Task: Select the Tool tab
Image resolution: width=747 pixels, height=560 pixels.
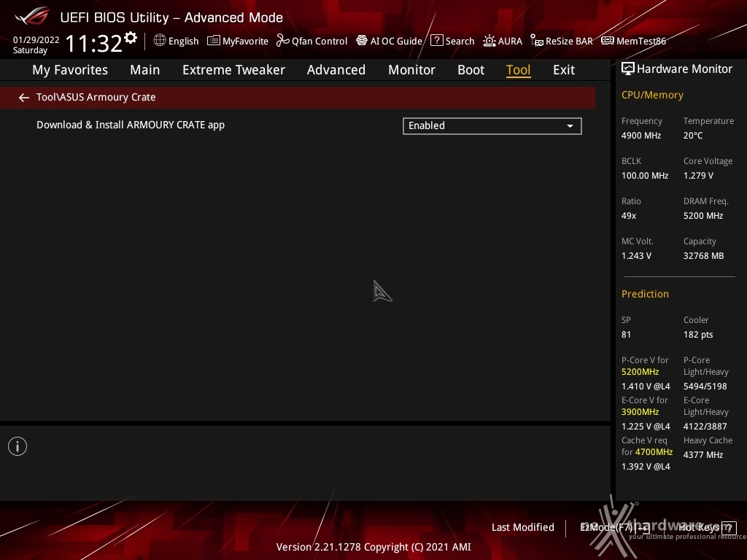Action: point(519,70)
